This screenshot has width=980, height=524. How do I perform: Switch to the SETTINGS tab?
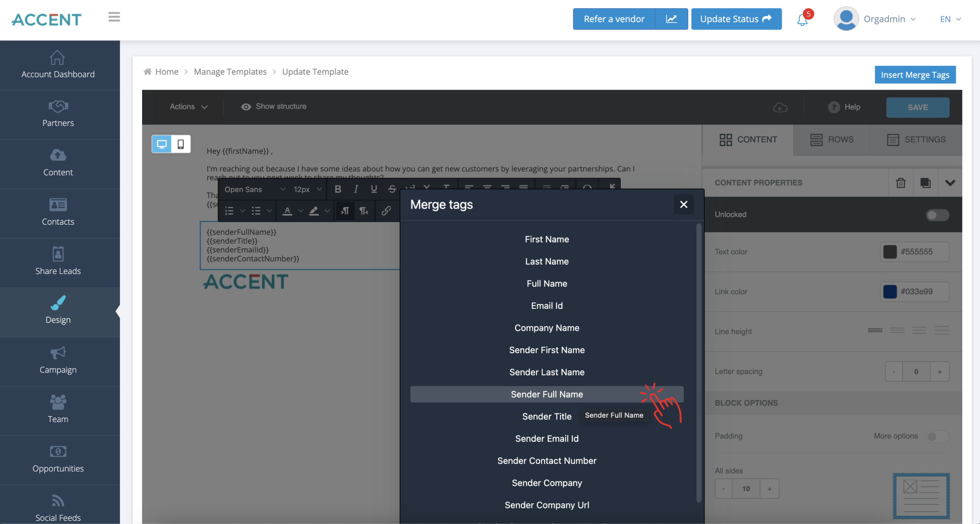(916, 140)
